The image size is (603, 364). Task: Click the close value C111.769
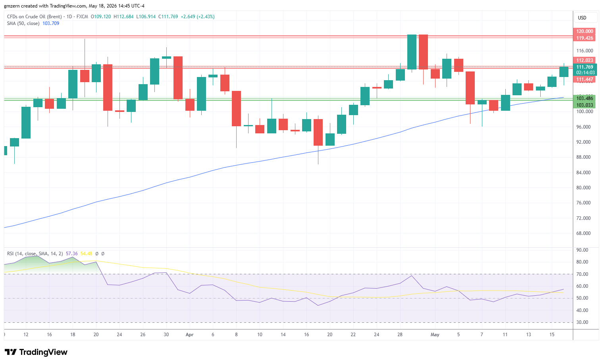[x=168, y=17]
